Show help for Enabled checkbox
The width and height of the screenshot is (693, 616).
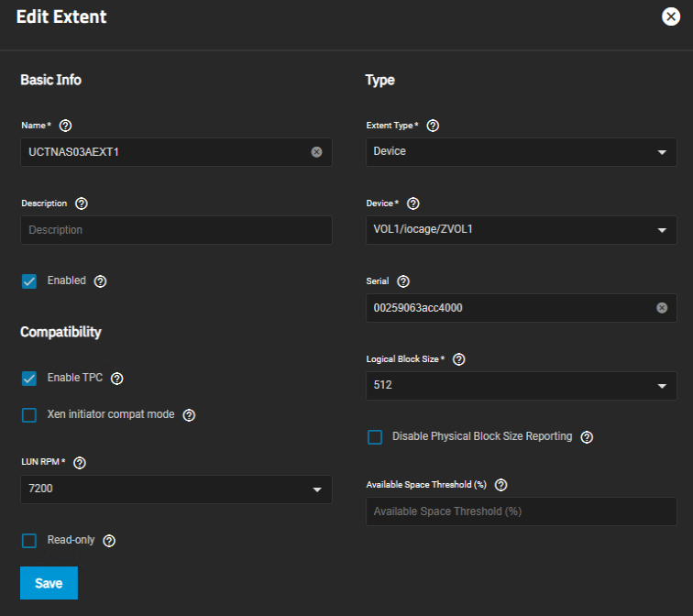[x=100, y=281]
